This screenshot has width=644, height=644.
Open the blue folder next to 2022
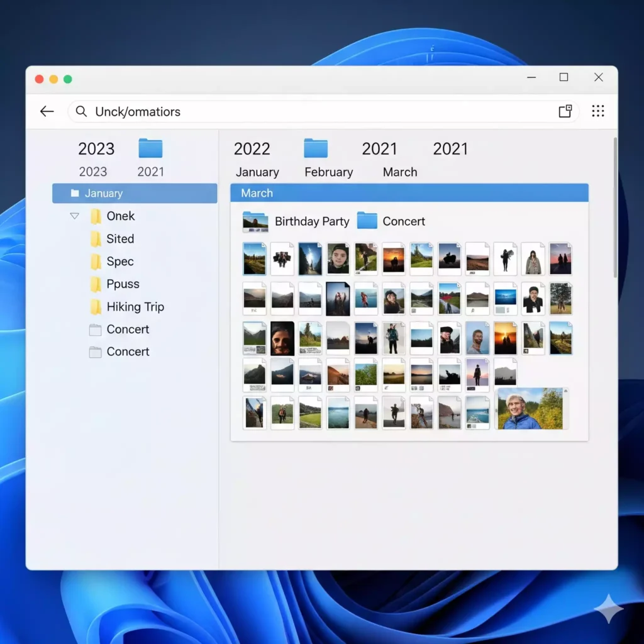[316, 148]
